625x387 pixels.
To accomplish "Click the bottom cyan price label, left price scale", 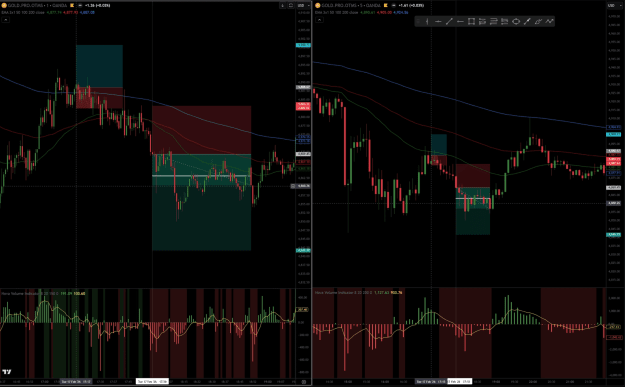I will pyautogui.click(x=303, y=250).
